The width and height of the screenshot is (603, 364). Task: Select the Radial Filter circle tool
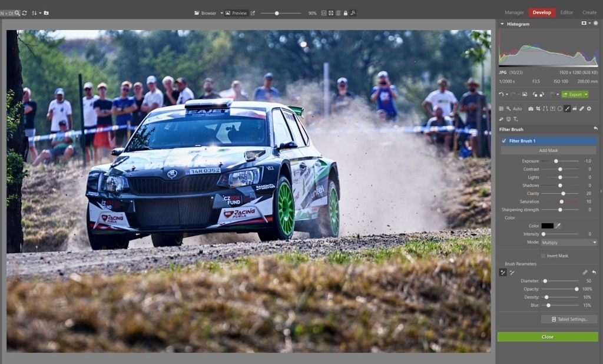pos(560,109)
